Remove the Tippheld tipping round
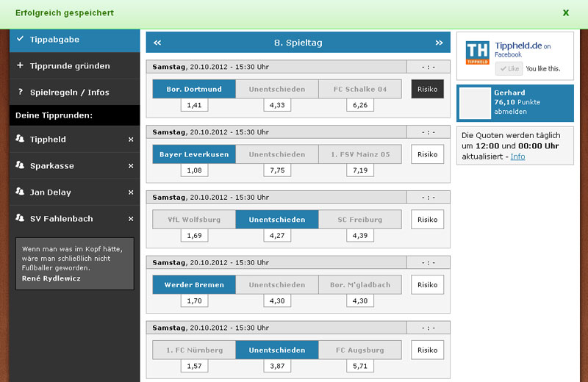Screen dimensions: 588x382 click(131, 140)
